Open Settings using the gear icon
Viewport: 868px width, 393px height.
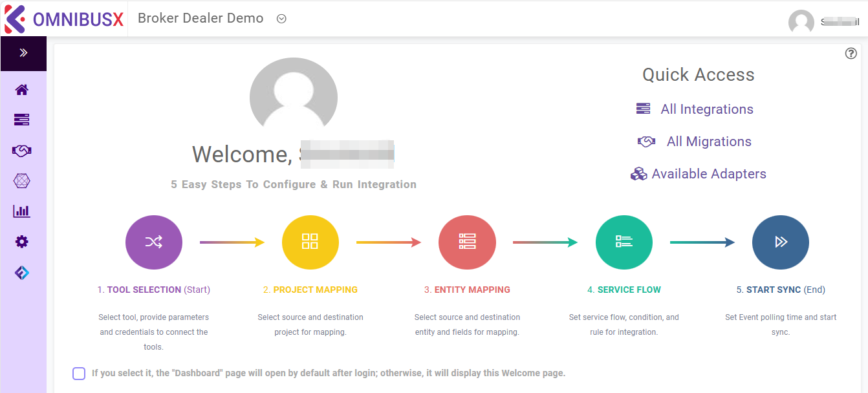click(x=21, y=241)
